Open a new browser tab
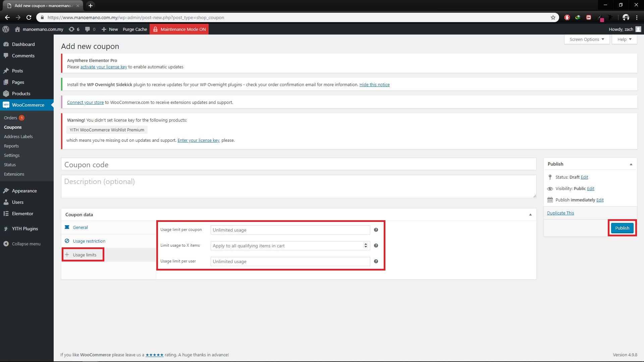Screen dimensions: 644x362 coord(90,5)
